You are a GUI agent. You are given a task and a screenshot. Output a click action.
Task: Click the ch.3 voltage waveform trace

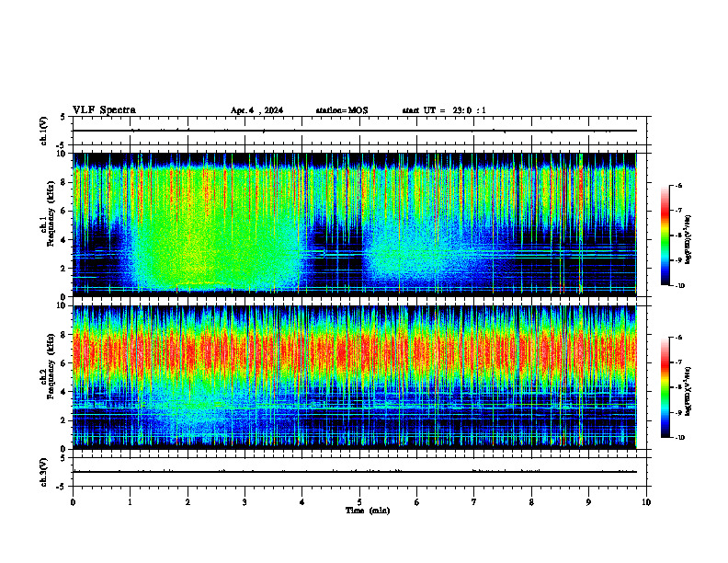[354, 472]
